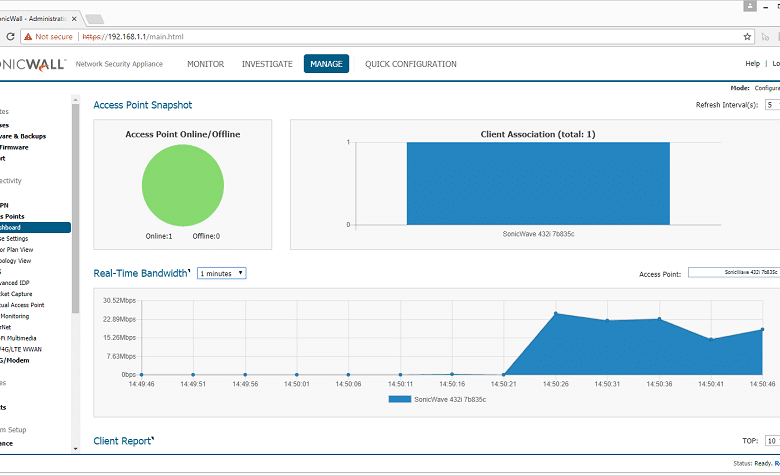
Task: Click the Online:1 label under the pie chart
Action: pos(159,236)
